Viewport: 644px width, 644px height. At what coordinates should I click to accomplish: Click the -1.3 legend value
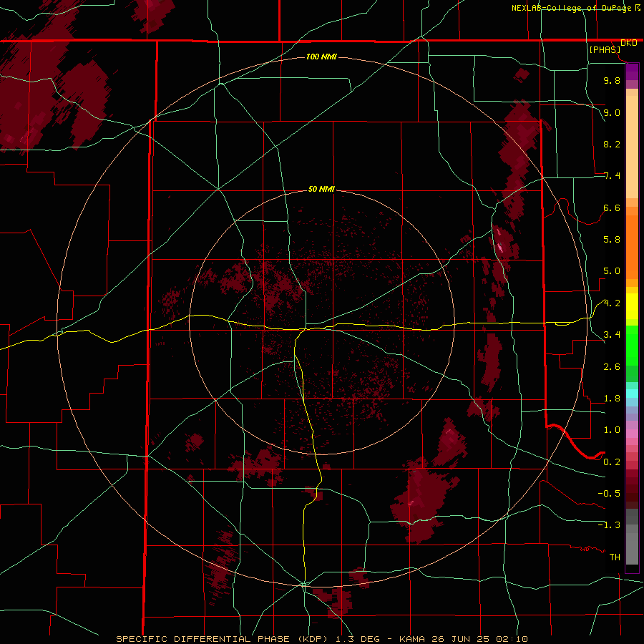tap(609, 525)
